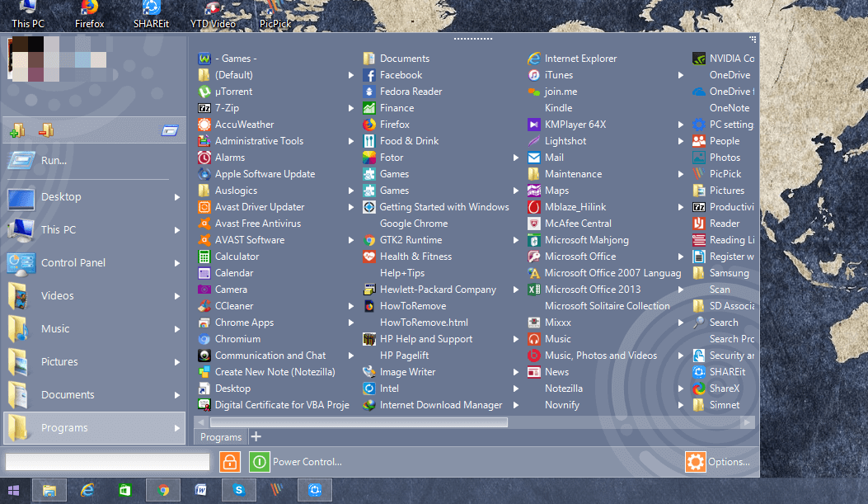Switch to the Programs tab

coord(220,437)
